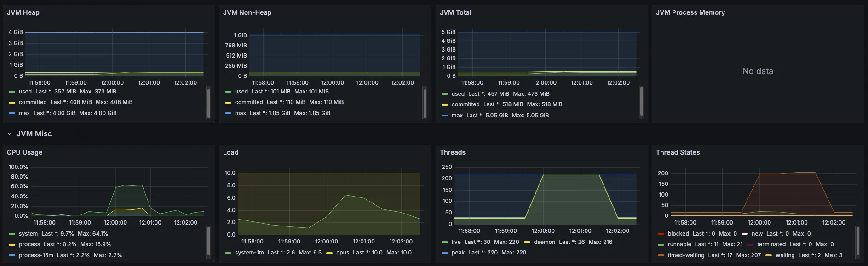Collapse the JVM Misc row chevron
This screenshot has width=868, height=266.
click(x=9, y=134)
